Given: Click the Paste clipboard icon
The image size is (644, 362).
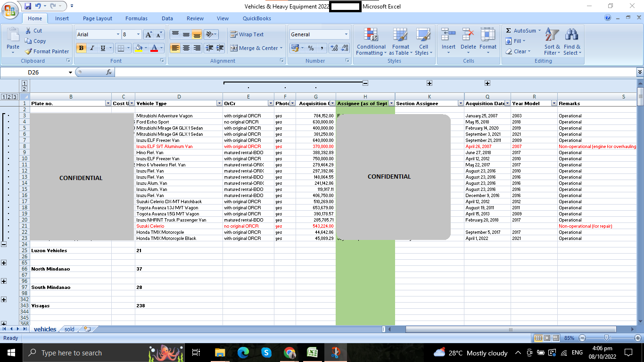Looking at the screenshot, I should coord(13,35).
